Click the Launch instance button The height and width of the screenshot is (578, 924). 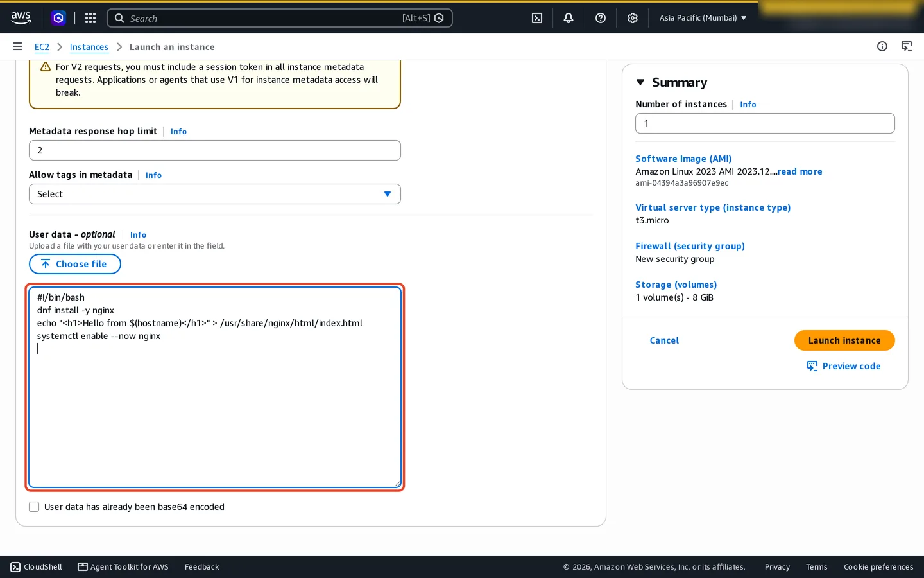(844, 340)
